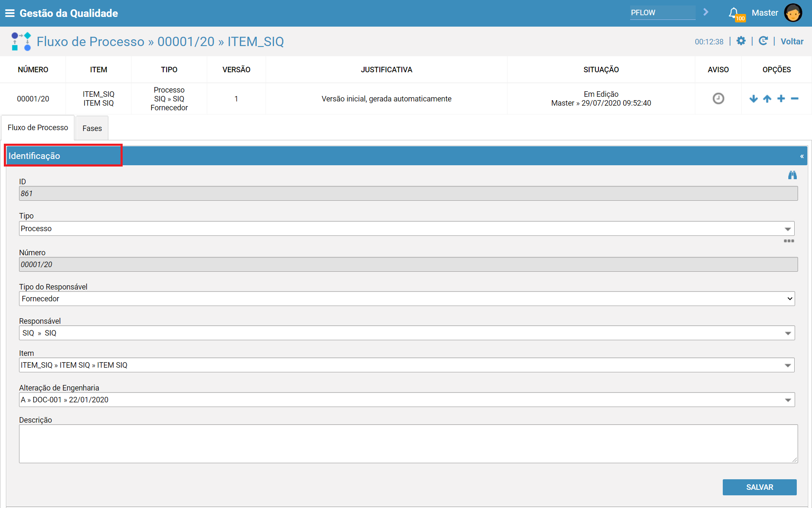Click the JUSTIFICATIVA column header
Image resolution: width=812 pixels, height=508 pixels.
(x=387, y=70)
